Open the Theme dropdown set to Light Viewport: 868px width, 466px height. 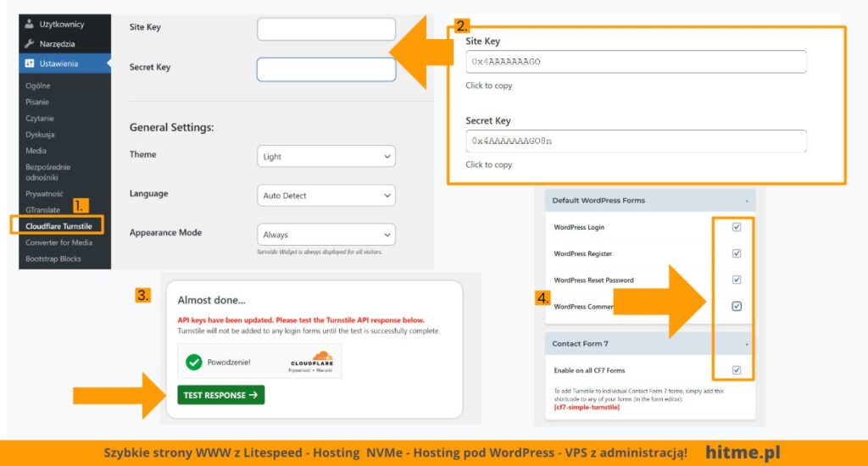coord(326,156)
